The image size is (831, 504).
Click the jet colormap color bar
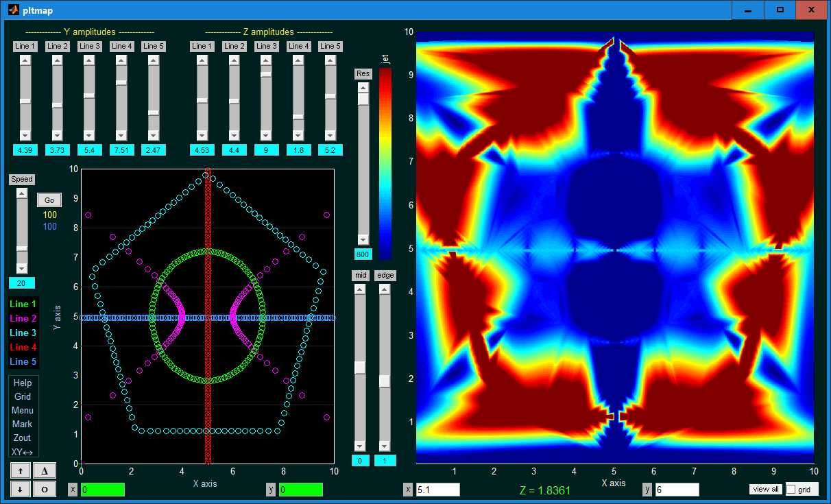pyautogui.click(x=386, y=164)
